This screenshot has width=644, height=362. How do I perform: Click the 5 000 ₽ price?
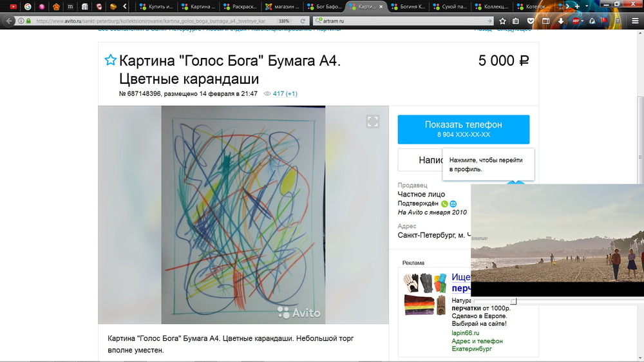pos(504,61)
